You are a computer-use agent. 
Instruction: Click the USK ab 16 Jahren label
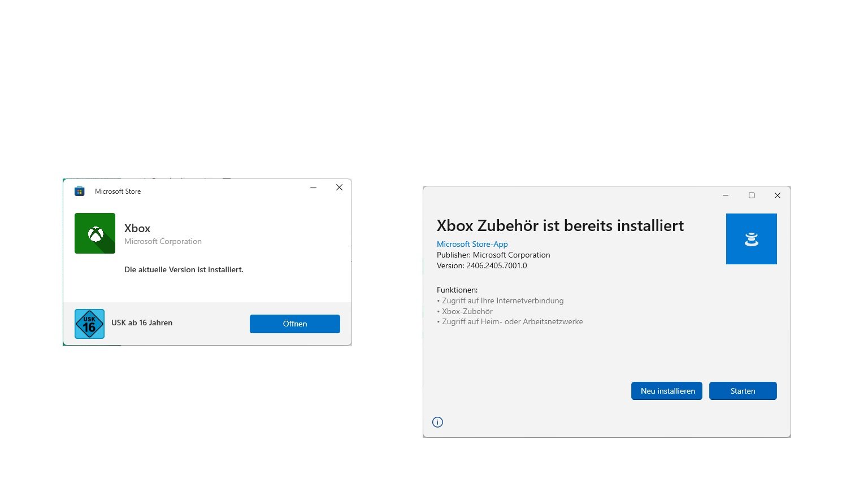142,323
